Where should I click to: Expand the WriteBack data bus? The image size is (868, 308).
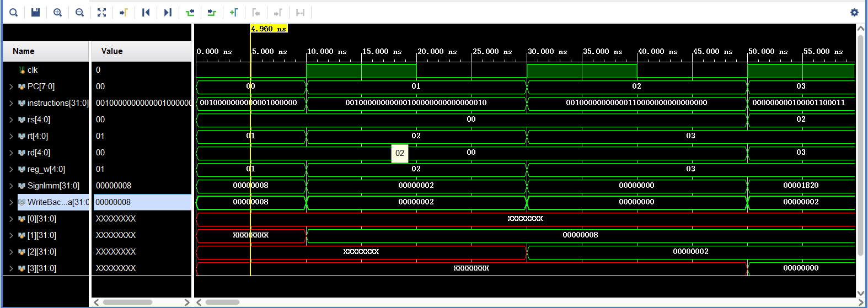pos(11,202)
